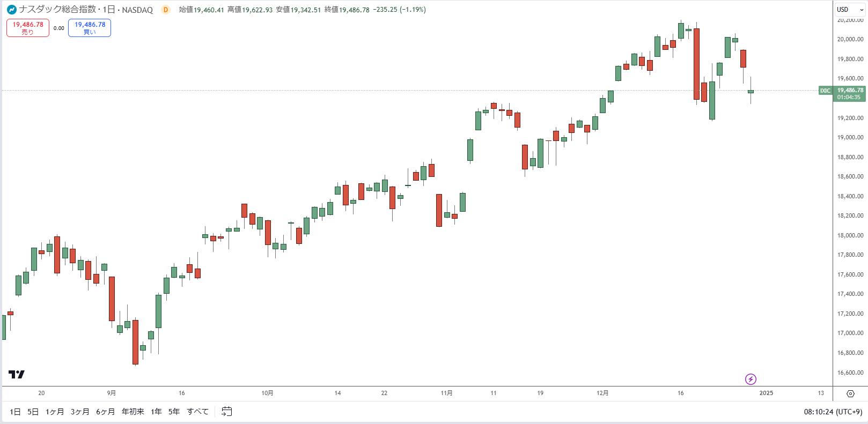The image size is (868, 424).
Task: Click the 16,600.00 price axis label
Action: pos(850,373)
